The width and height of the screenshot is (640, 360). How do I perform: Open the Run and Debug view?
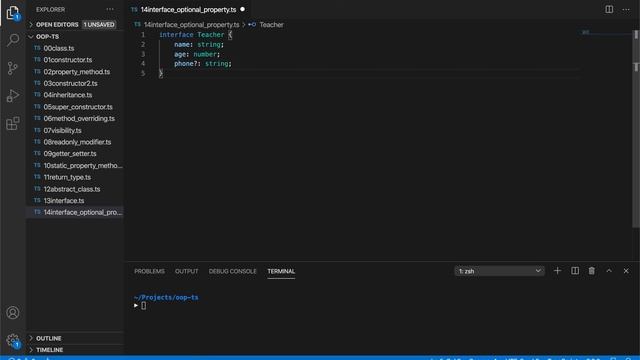[13, 96]
